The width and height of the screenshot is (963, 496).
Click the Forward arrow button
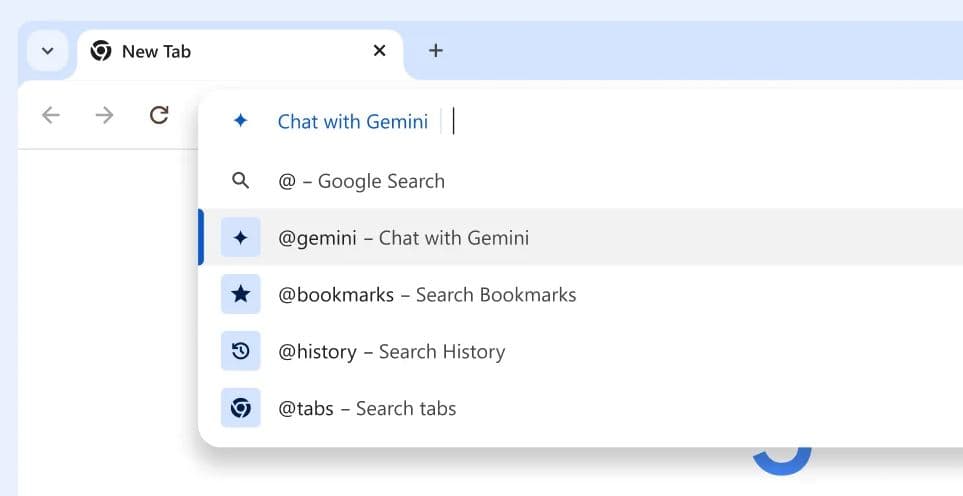coord(104,115)
